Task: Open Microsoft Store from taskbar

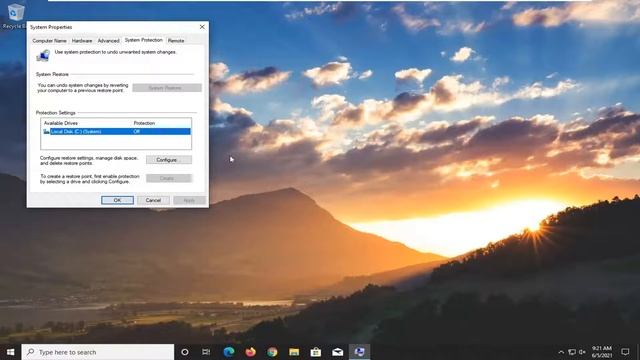Action: [x=316, y=352]
